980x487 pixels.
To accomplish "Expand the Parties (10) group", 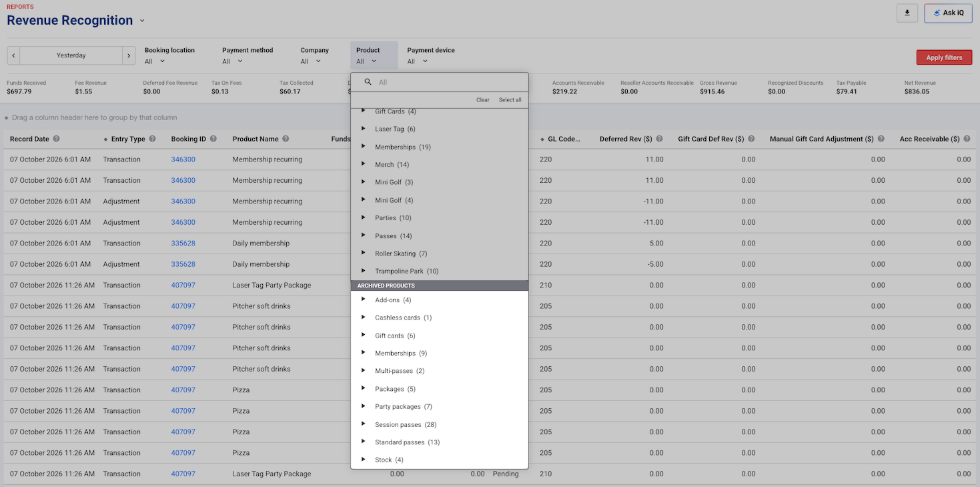I will [363, 217].
